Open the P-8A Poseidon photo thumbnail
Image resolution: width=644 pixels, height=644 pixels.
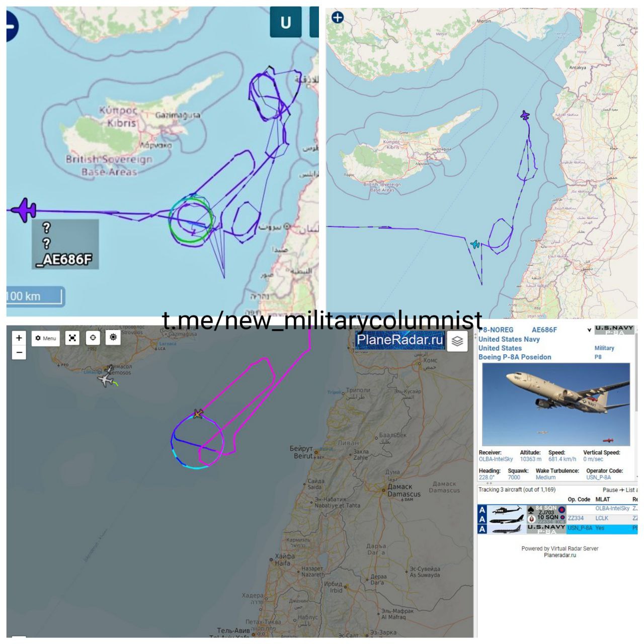556,405
